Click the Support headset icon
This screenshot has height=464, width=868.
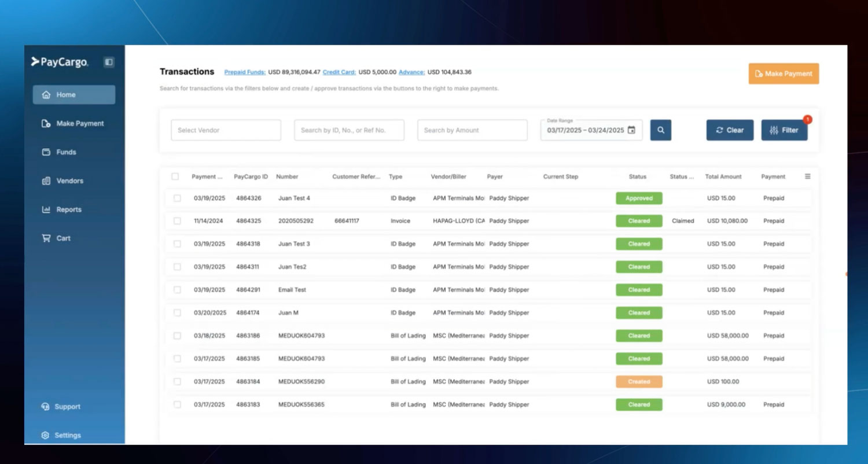(46, 407)
